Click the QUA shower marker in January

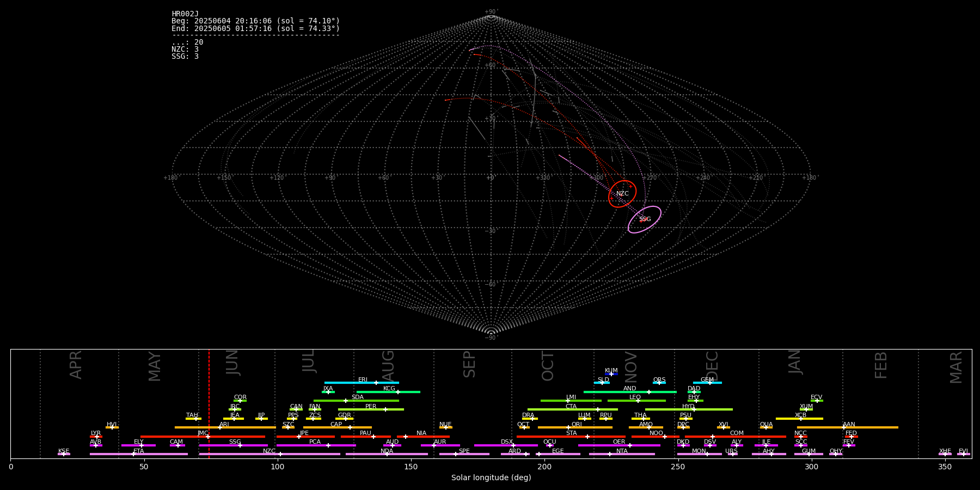[766, 427]
